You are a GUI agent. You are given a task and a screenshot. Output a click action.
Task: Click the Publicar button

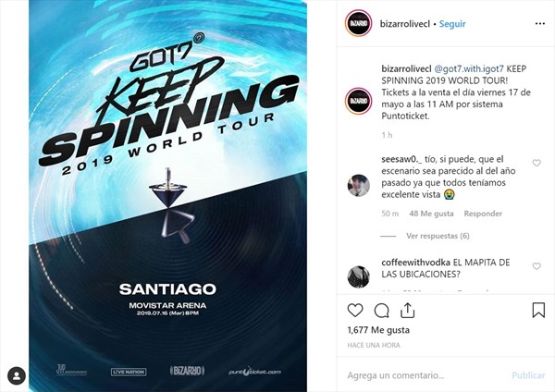528,375
